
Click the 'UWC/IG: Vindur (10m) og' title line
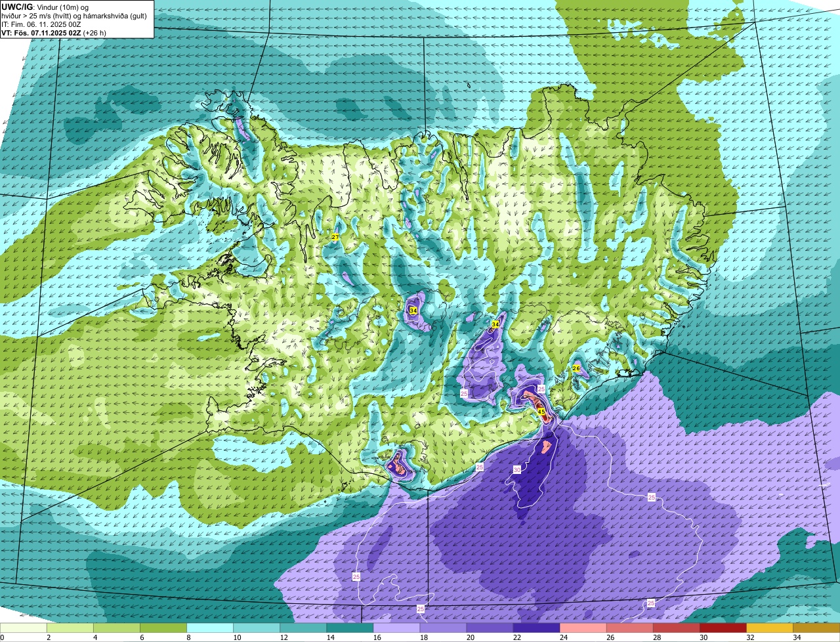(45, 7)
